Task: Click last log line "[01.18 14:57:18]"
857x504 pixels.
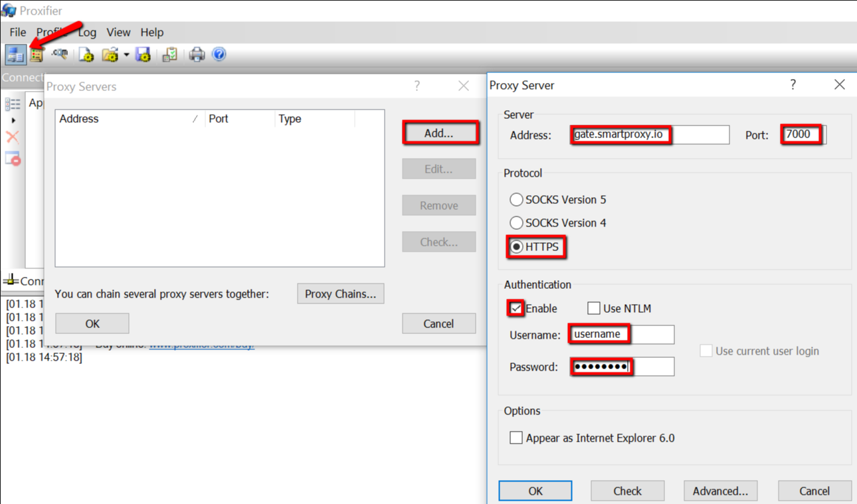Action: pyautogui.click(x=44, y=357)
